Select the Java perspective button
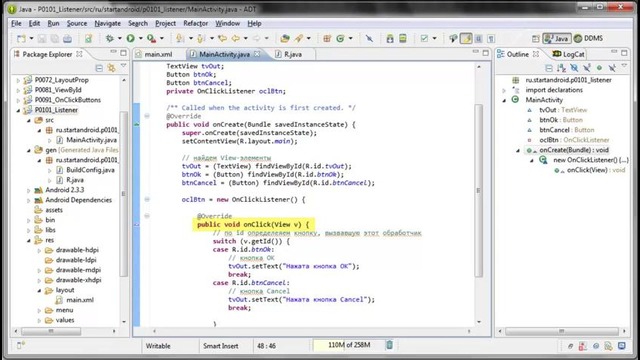The width and height of the screenshot is (640, 360). coord(557,38)
